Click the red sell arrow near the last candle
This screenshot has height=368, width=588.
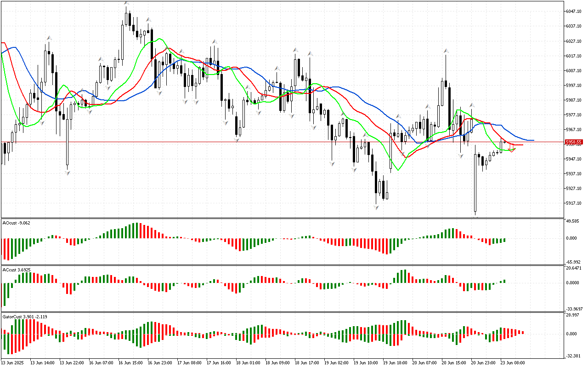pos(512,147)
